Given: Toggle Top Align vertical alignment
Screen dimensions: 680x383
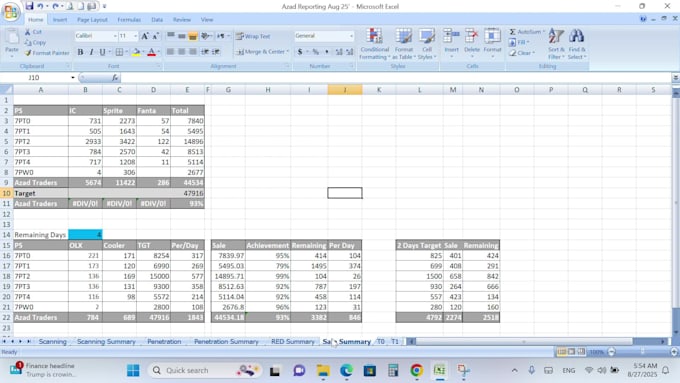Looking at the screenshot, I should tap(171, 36).
